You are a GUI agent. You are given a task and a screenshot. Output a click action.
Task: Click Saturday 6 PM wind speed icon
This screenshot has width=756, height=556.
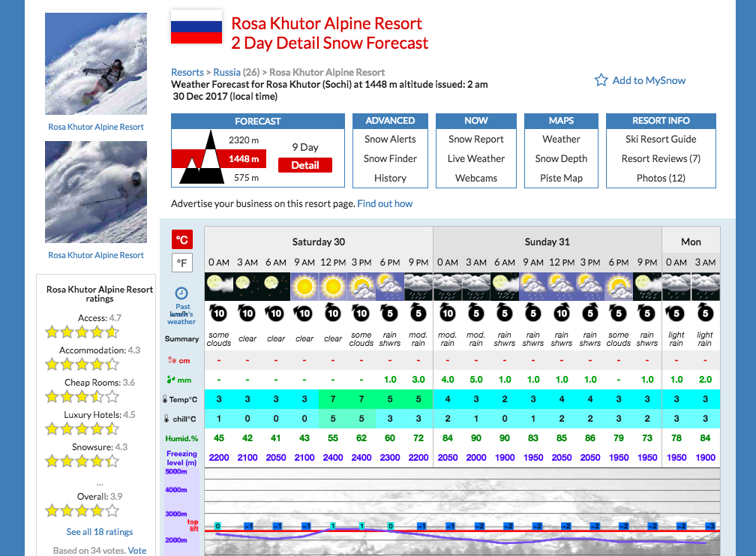coord(389,313)
